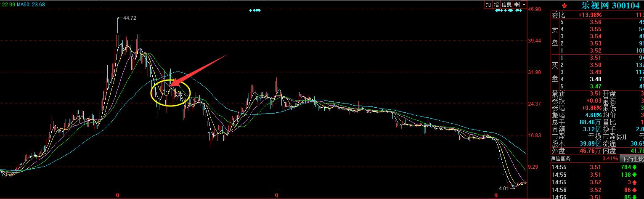Click the leftmost red q marker

tap(117, 195)
